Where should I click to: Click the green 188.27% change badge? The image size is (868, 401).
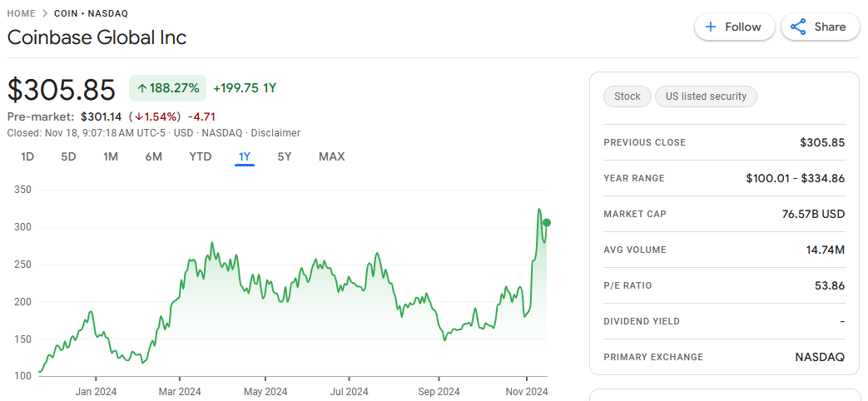(167, 88)
